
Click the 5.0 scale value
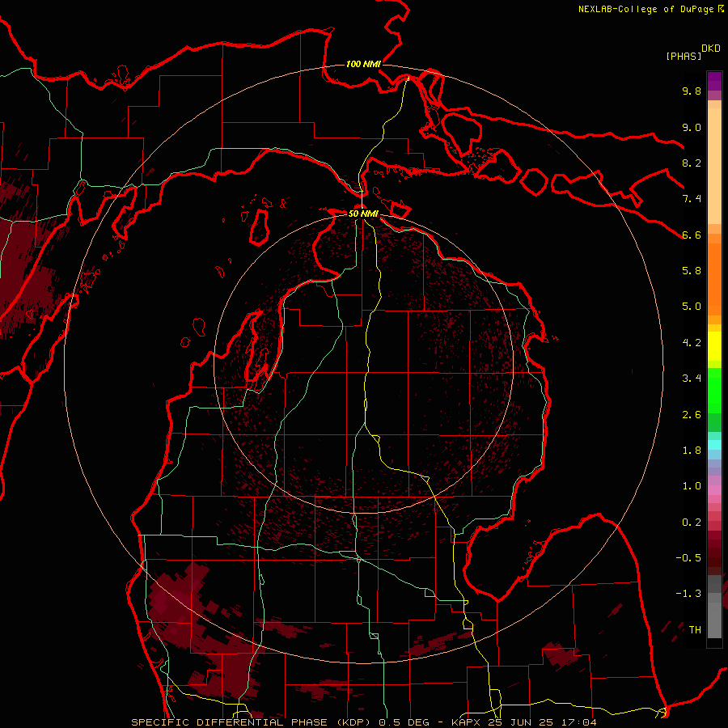(692, 307)
